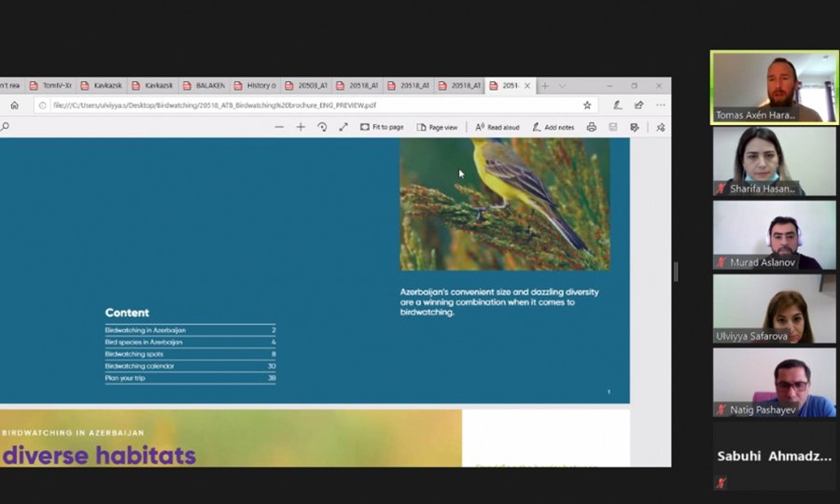Select Tomas Axén Hara video tile
The width and height of the screenshot is (840, 504).
click(774, 88)
